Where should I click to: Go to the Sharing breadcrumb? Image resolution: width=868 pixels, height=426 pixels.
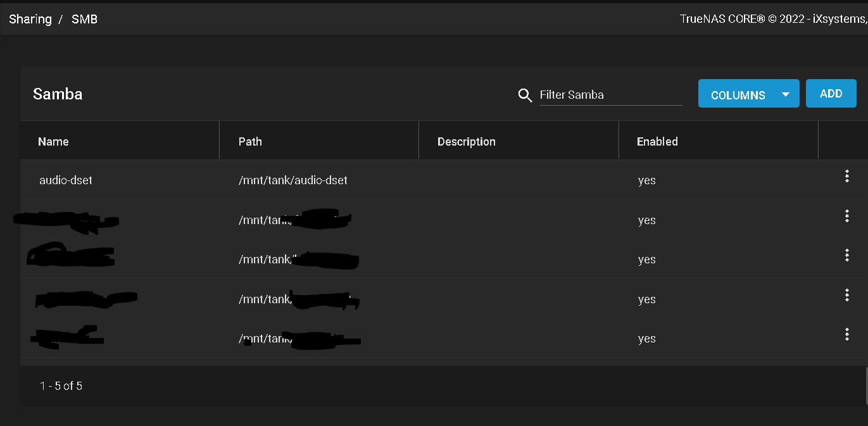point(30,19)
